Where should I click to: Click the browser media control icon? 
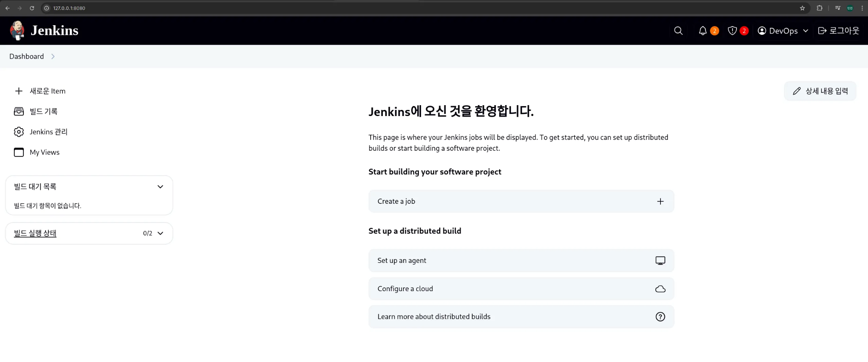tap(838, 8)
